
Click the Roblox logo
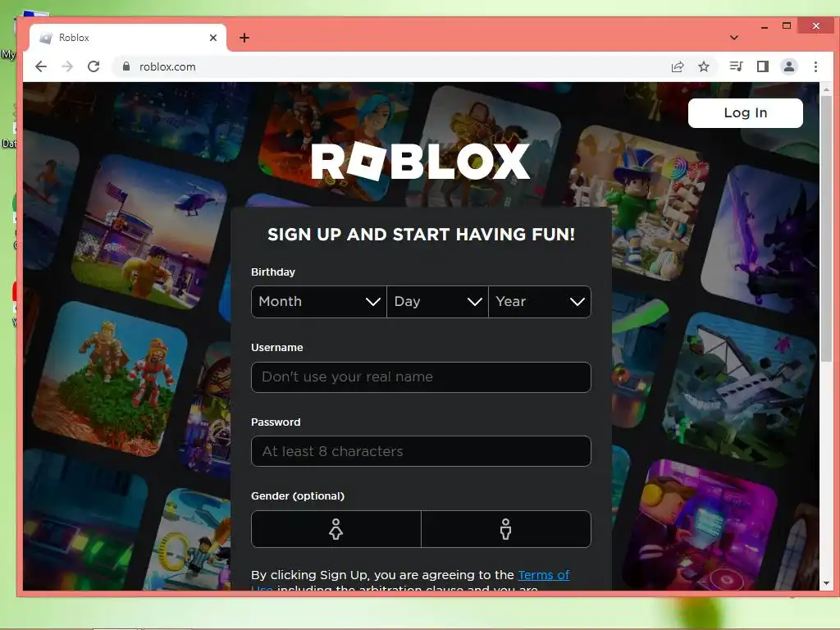(421, 162)
